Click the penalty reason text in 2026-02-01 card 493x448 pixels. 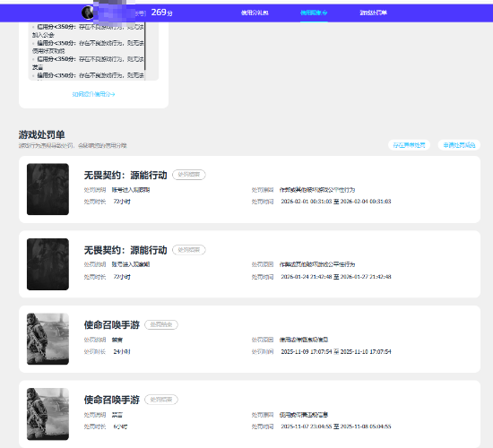coord(317,190)
